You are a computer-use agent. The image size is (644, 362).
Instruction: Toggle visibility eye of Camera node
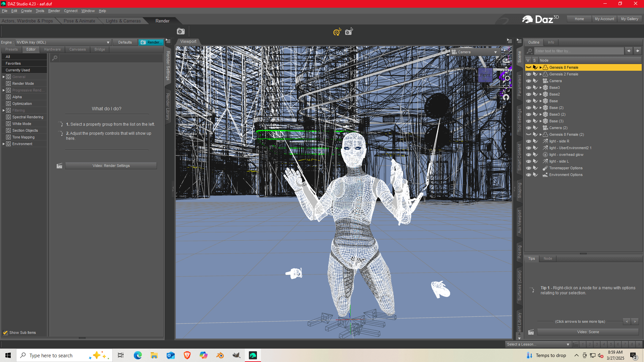point(529,81)
